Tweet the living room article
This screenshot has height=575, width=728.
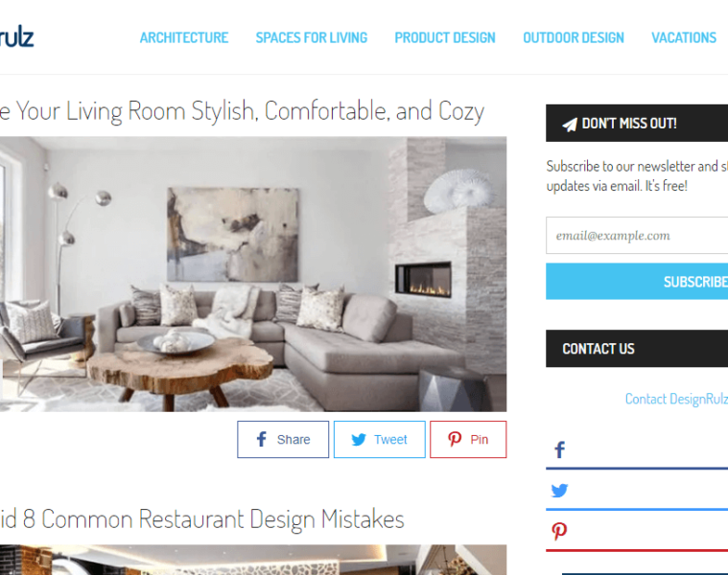[379, 439]
